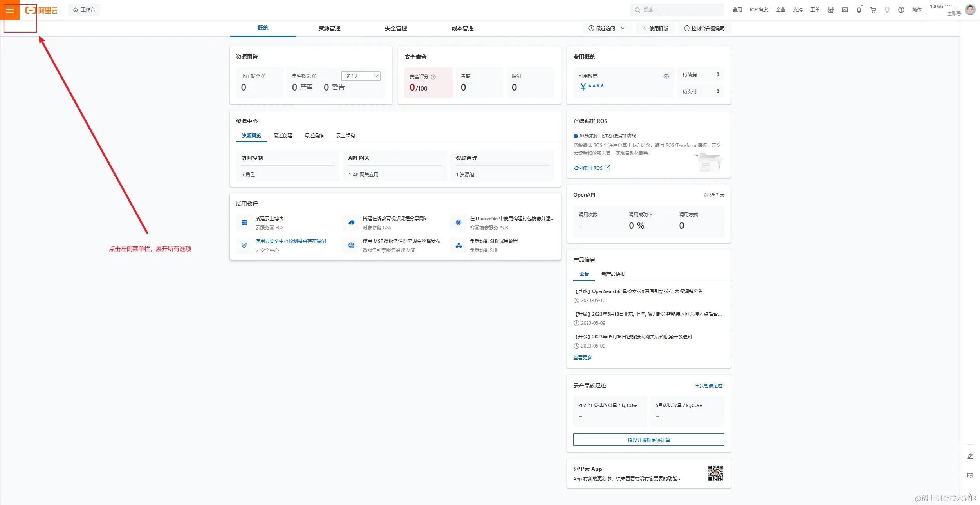Viewport: 980px width, 505px height.
Task: Scan the Alibaba Cloud App QR code
Action: (x=715, y=473)
